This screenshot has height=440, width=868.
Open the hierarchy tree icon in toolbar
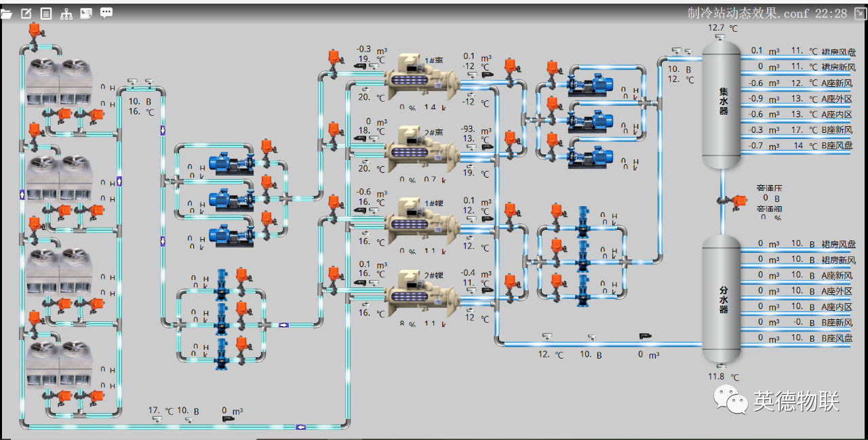(66, 13)
